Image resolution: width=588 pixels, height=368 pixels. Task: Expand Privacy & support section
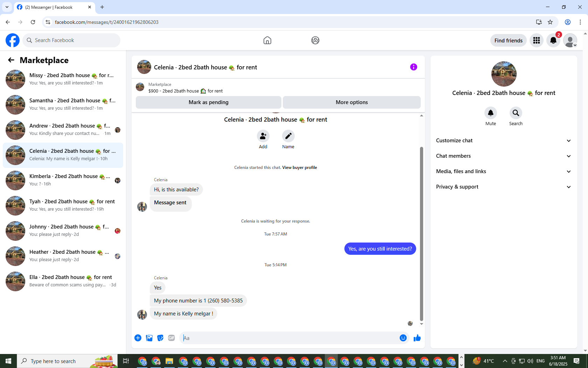point(504,187)
